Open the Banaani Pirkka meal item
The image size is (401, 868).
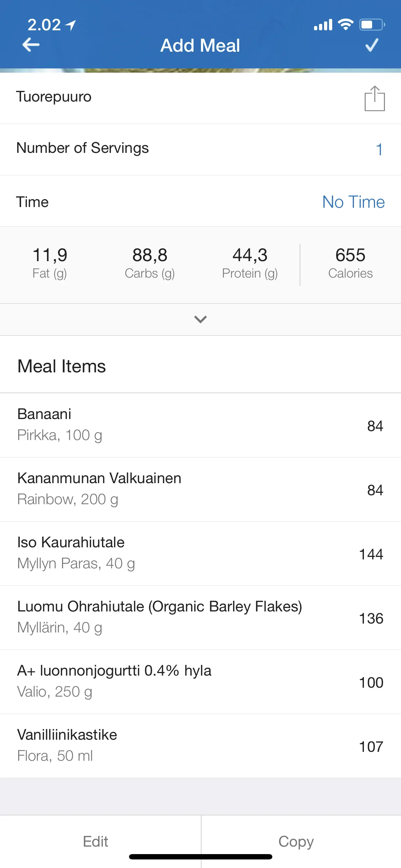pyautogui.click(x=200, y=425)
